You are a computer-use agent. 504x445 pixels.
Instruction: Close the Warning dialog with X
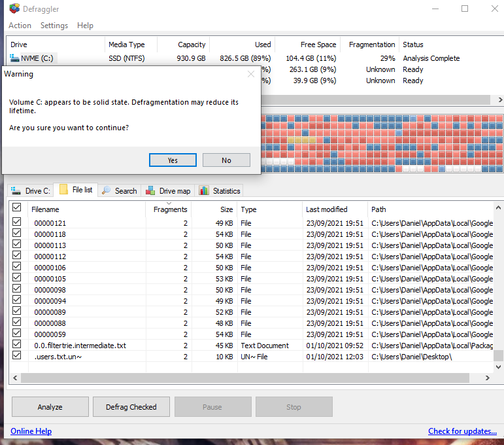251,74
